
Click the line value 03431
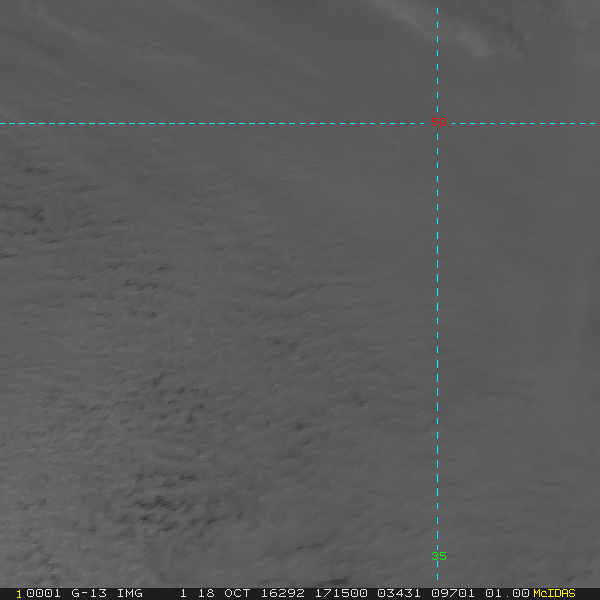click(x=399, y=593)
